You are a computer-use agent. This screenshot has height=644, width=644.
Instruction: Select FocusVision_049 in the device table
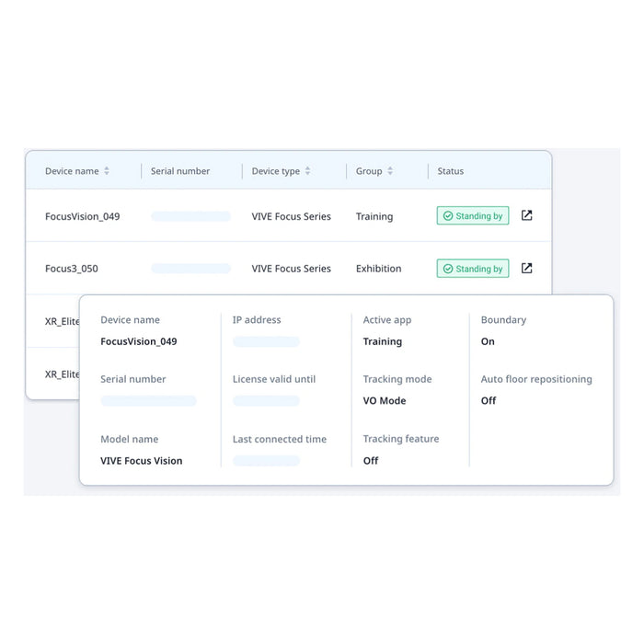pos(83,216)
